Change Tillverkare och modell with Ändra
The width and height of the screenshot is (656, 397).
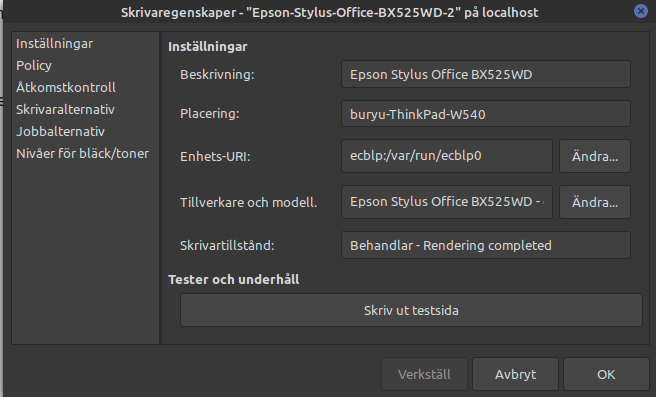coord(595,202)
